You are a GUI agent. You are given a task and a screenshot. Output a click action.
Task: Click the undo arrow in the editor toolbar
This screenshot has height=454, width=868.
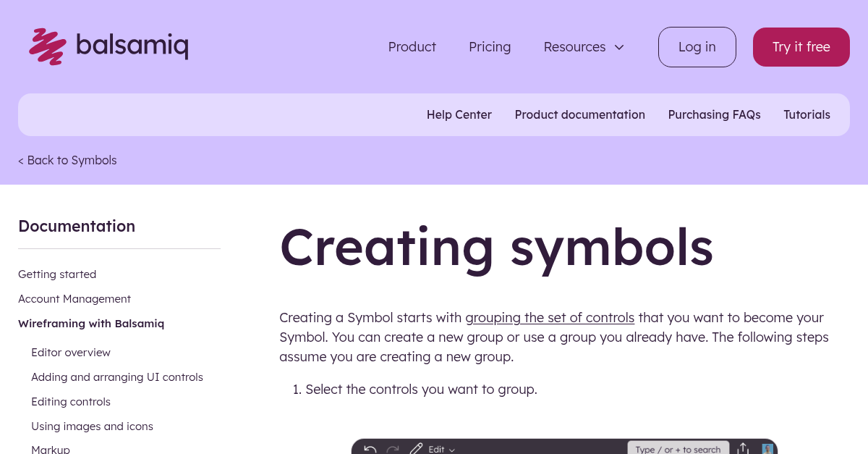point(370,450)
